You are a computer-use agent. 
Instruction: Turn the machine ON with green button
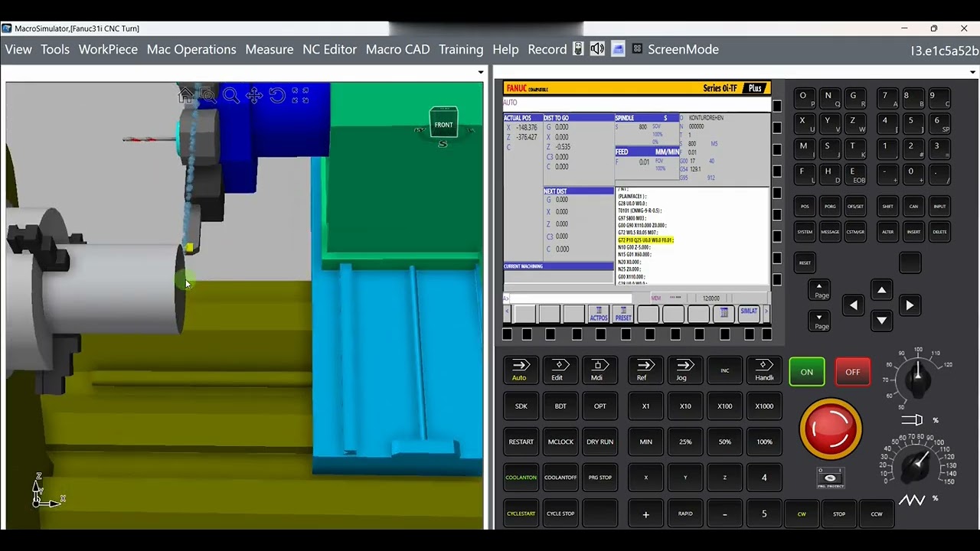[807, 372]
